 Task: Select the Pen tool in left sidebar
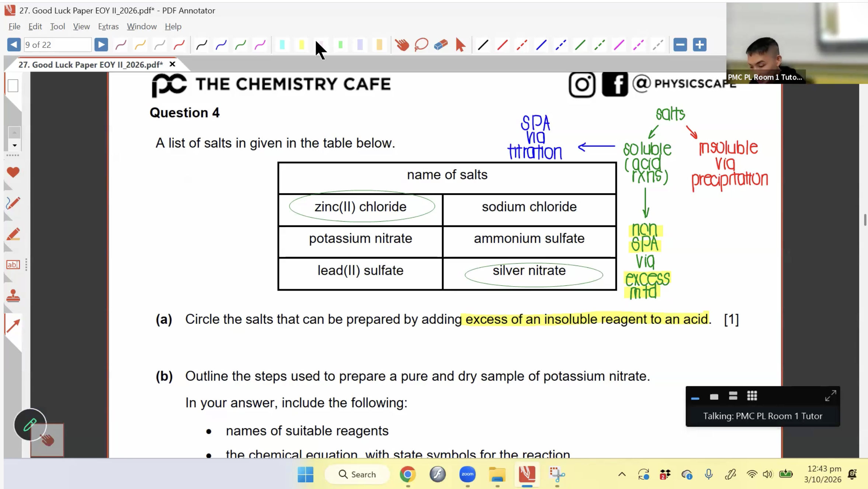pos(13,203)
